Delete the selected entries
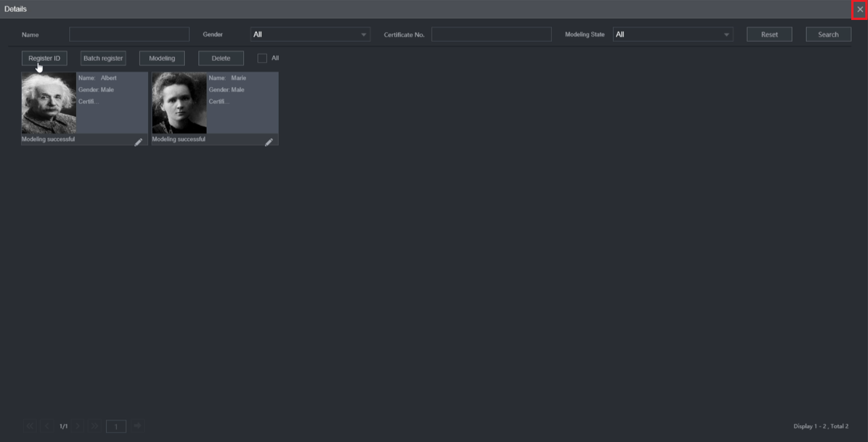The height and width of the screenshot is (442, 868). pos(221,58)
